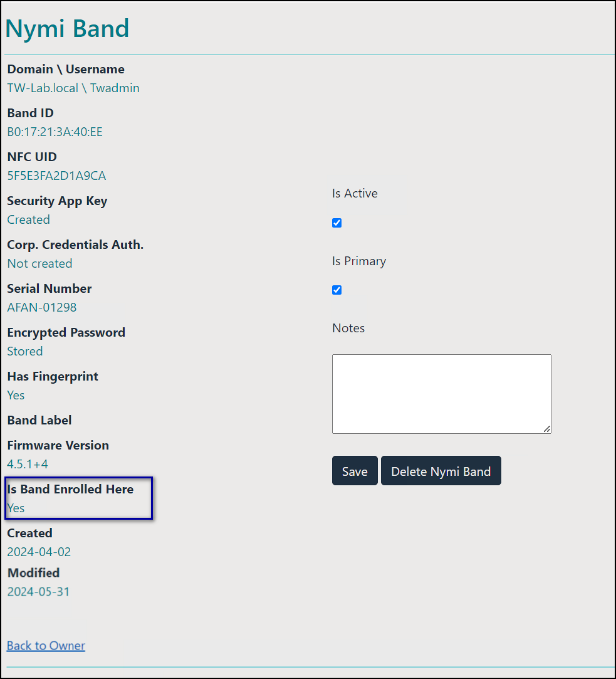616x679 pixels.
Task: Click the Created date 2024-04-02
Action: point(39,552)
